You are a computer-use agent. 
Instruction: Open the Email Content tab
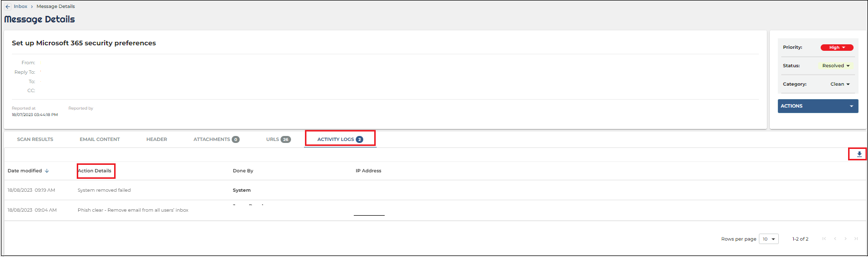(x=100, y=139)
